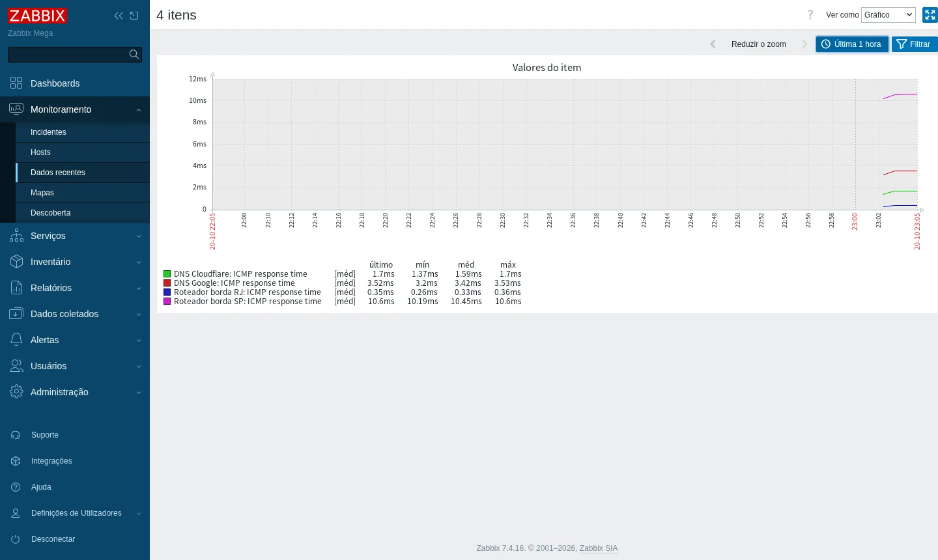Open Hosts submenu item
Screen dimensions: 938x560
pos(83,152)
